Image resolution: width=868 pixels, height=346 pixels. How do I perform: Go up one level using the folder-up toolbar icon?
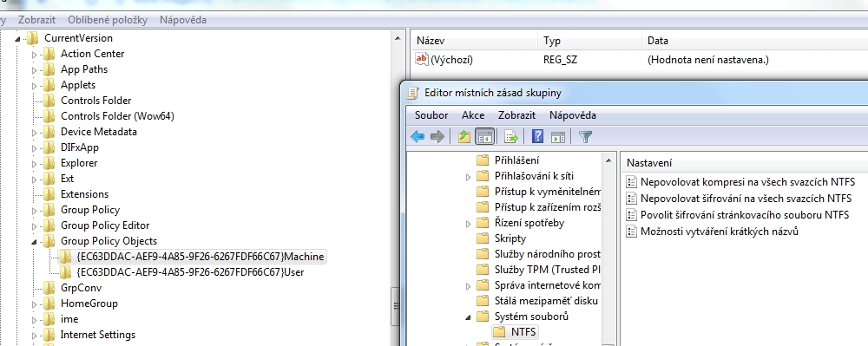(464, 136)
